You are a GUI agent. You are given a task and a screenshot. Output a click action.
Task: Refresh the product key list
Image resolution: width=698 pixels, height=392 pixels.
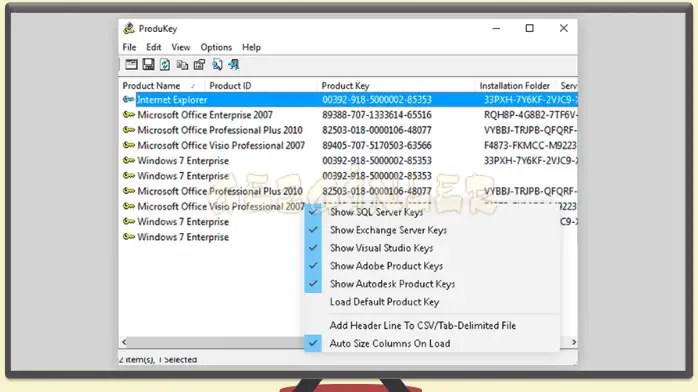(x=165, y=65)
